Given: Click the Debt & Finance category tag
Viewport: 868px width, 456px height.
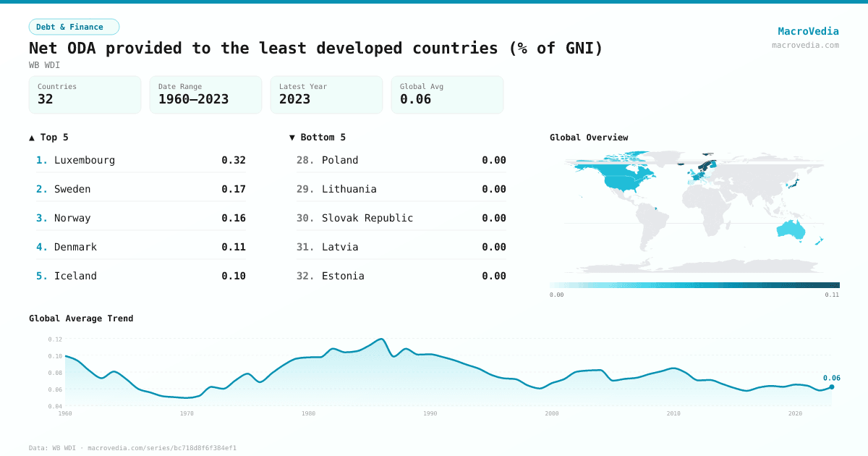Looking at the screenshot, I should [x=74, y=27].
